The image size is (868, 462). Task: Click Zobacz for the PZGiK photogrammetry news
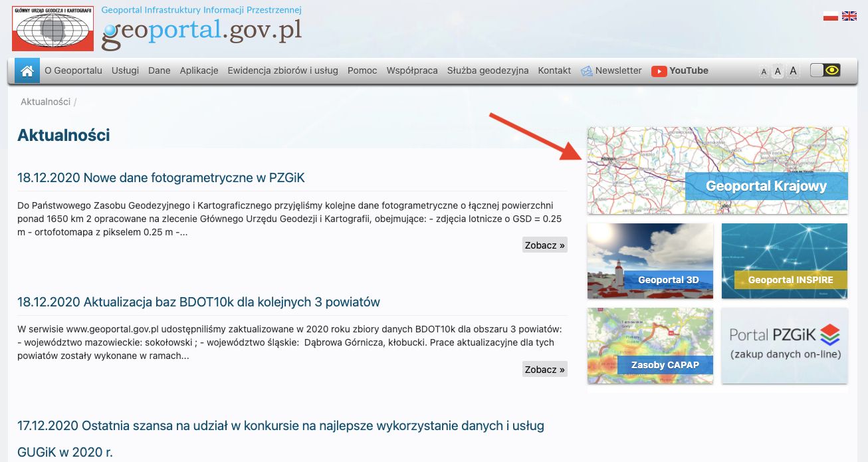544,245
